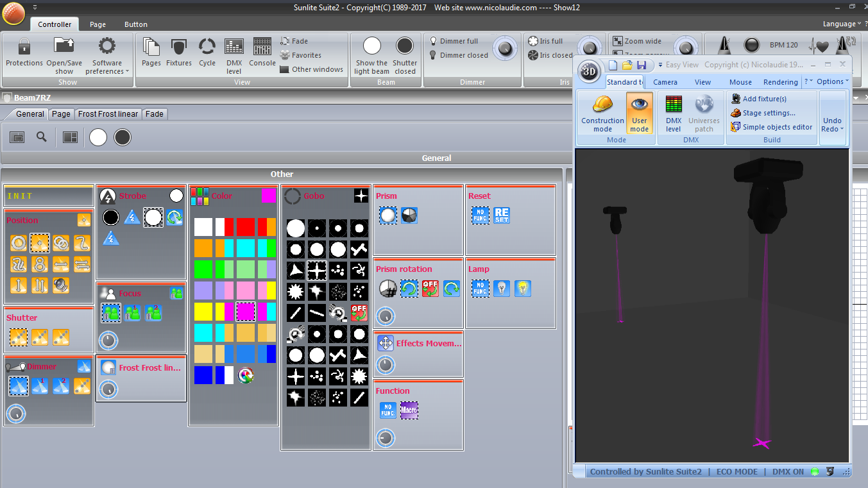Select the magenta color swatch with dotted selection border
Screen dimensions: 868x488
pyautogui.click(x=245, y=312)
